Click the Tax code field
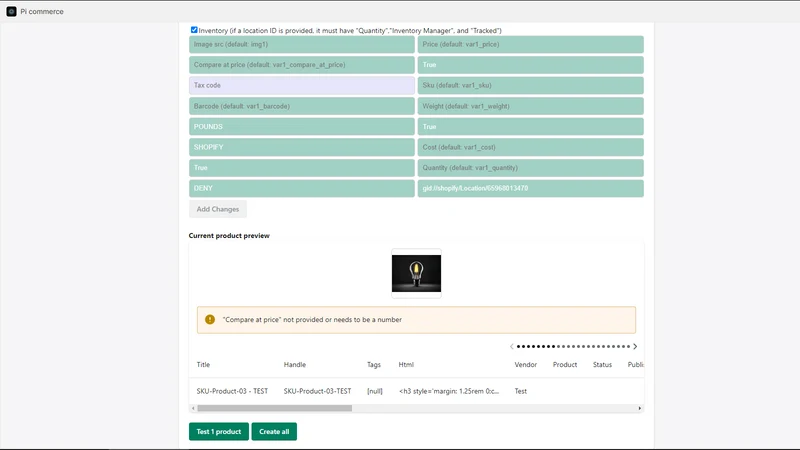This screenshot has width=800, height=450. point(302,85)
